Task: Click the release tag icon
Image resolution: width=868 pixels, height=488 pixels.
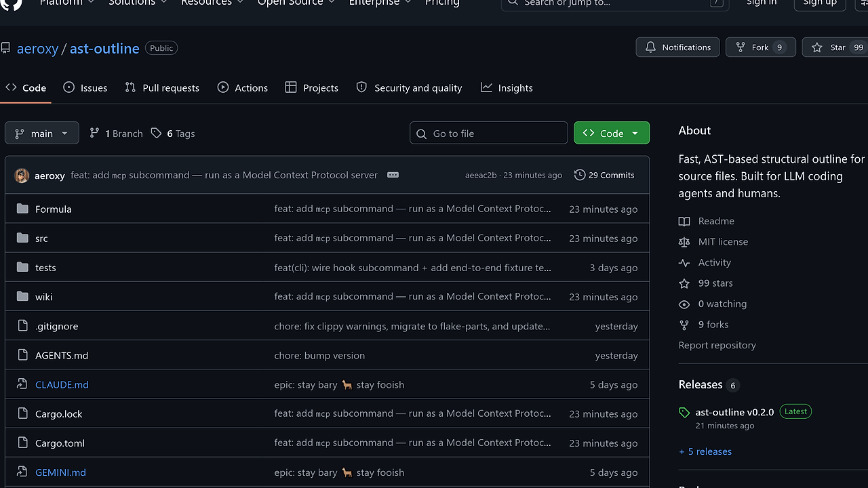Action: tap(684, 412)
